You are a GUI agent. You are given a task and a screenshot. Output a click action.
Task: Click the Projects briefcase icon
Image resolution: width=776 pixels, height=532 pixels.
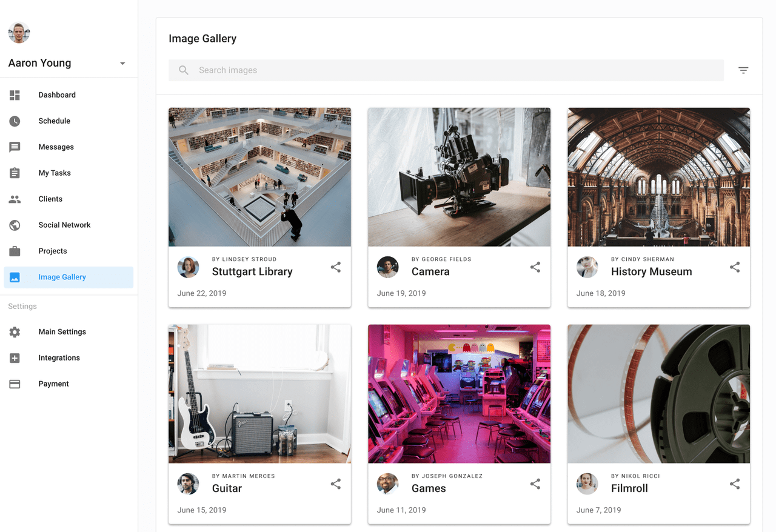point(15,251)
